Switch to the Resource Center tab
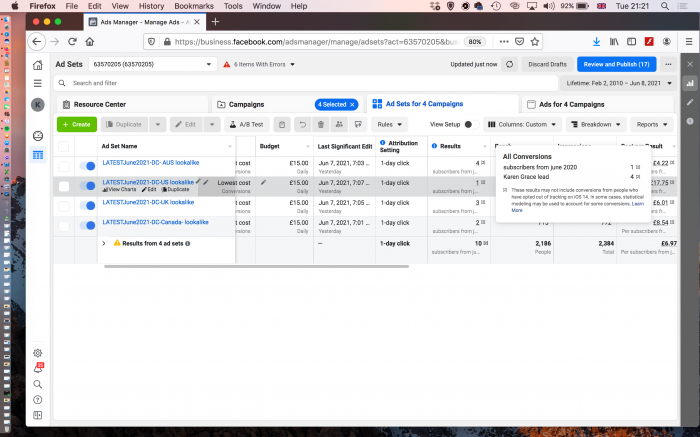This screenshot has height=437, width=700. [x=132, y=104]
